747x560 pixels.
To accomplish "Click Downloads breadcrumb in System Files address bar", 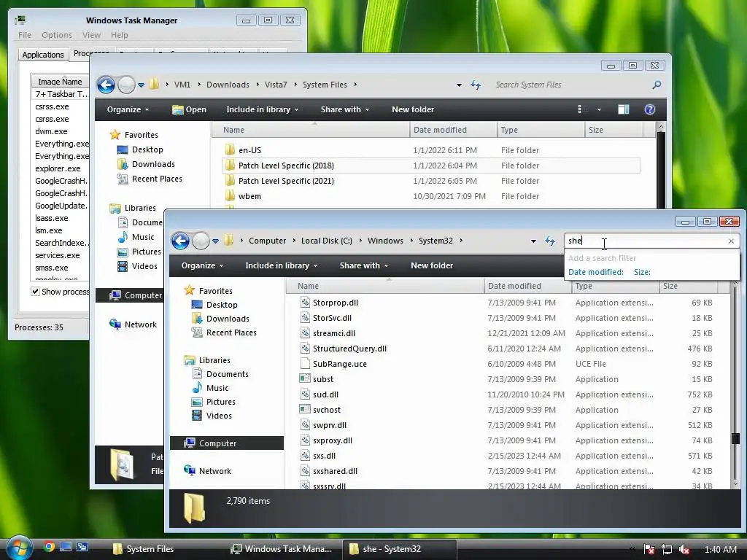I will tap(228, 85).
